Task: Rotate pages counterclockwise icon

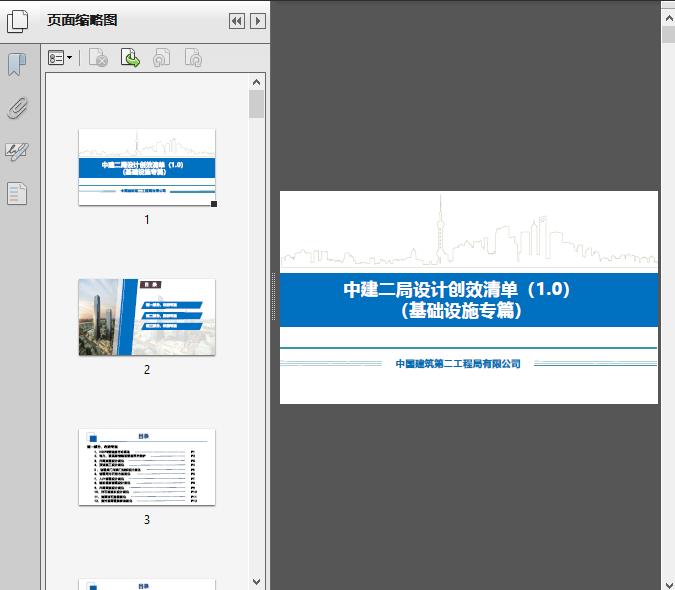Action: coord(161,58)
